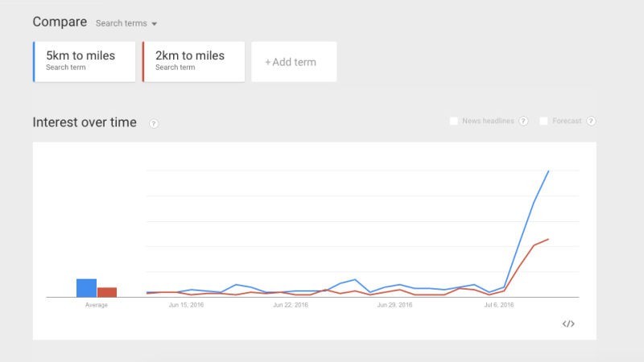
Task: Select the red line end point
Action: point(548,239)
